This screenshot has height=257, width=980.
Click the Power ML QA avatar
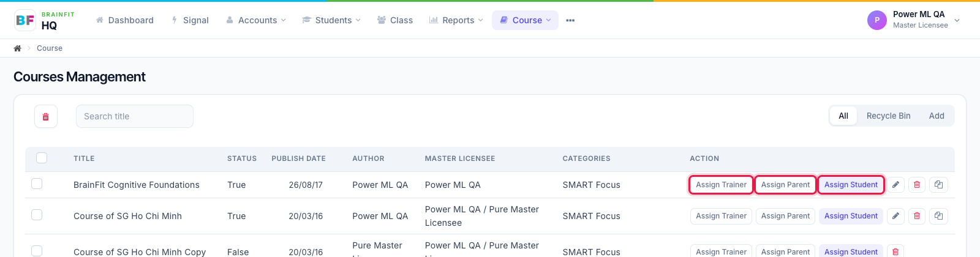[877, 20]
